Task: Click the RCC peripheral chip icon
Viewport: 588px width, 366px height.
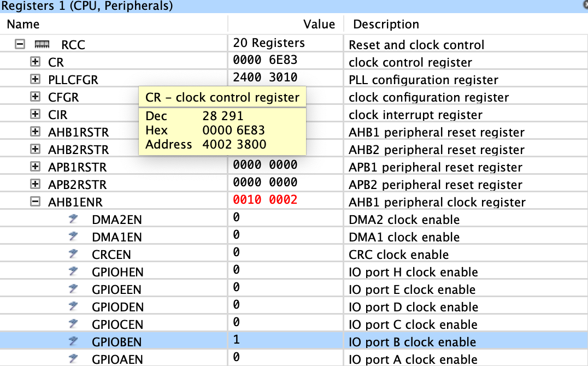Action: 42,45
